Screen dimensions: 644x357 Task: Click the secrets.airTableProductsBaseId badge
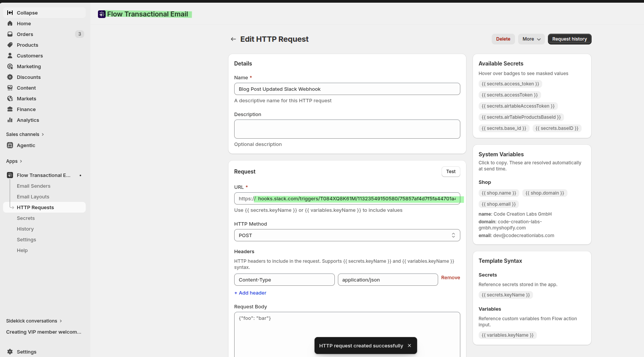click(521, 117)
